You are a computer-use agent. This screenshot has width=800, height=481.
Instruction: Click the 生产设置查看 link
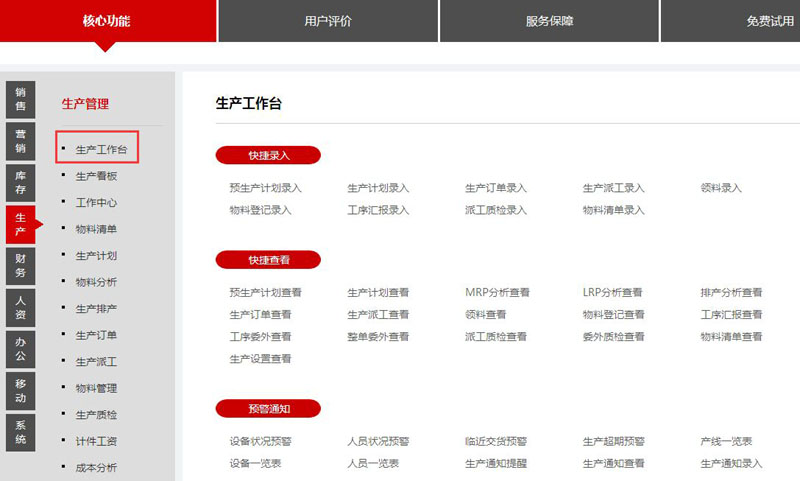pyautogui.click(x=260, y=359)
